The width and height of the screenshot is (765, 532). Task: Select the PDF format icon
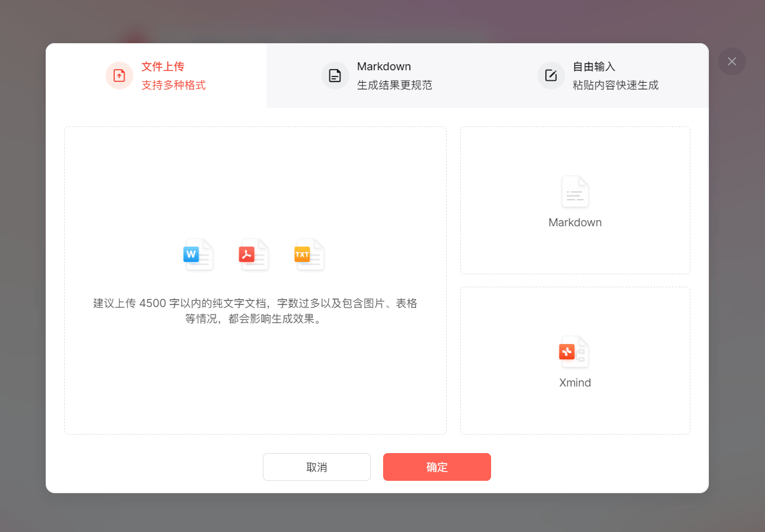[254, 255]
